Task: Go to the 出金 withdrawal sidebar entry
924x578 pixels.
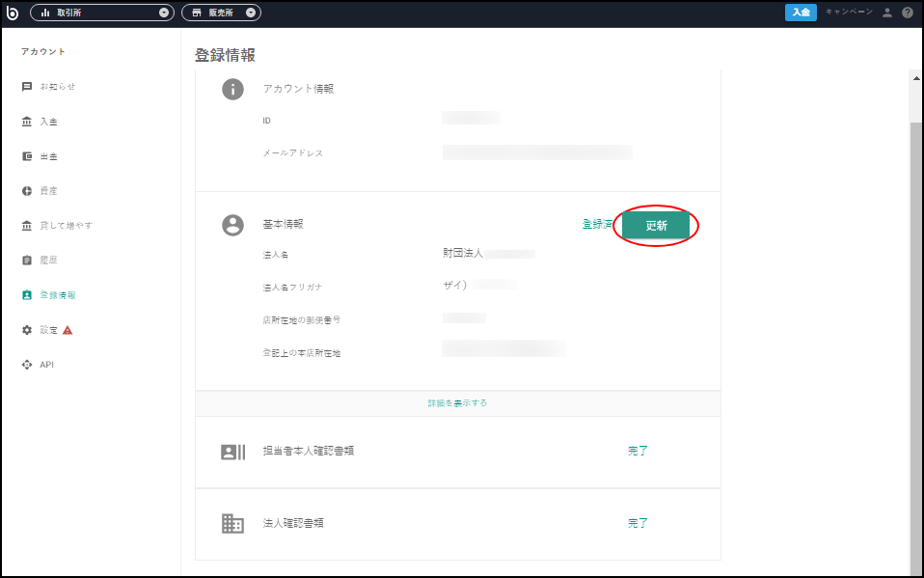Action: (x=40, y=156)
